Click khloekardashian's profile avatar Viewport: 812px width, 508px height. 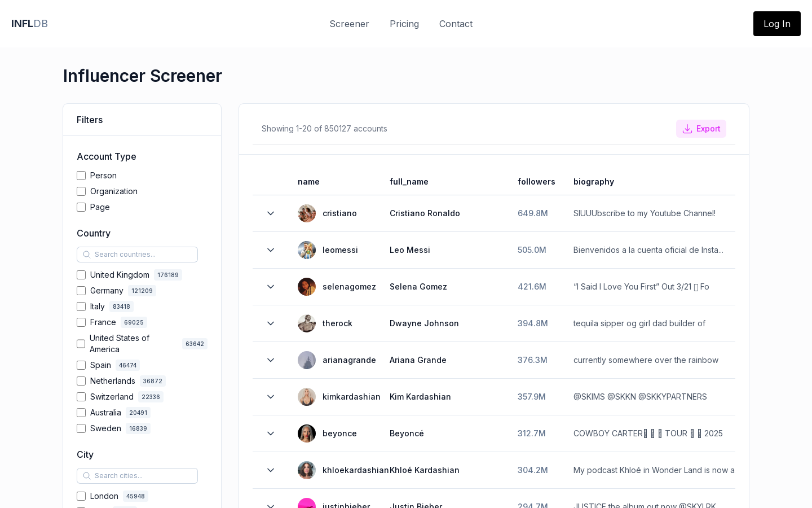tap(307, 470)
